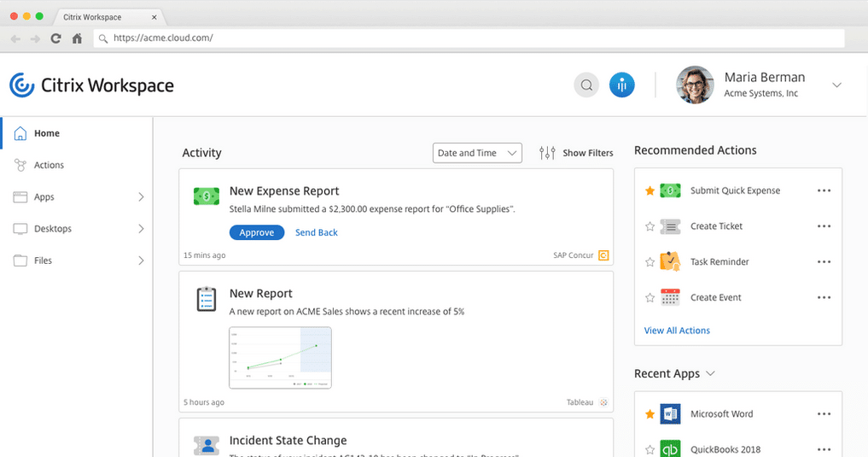The width and height of the screenshot is (868, 457).
Task: Open more options for Submit Quick Expense
Action: [x=824, y=190]
